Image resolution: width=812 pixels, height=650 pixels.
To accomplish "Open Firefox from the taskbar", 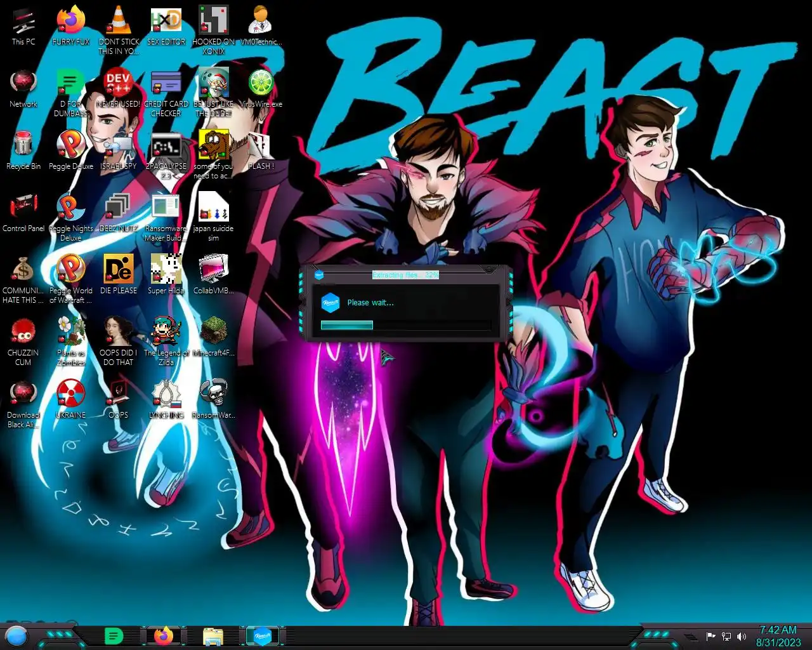I will pos(164,635).
